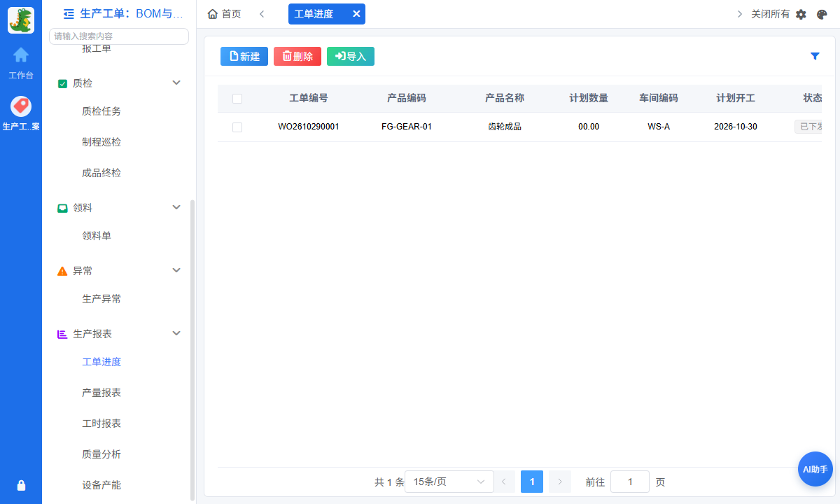This screenshot has width=840, height=504.
Task: Open 生产异常 menu item
Action: [x=101, y=299]
